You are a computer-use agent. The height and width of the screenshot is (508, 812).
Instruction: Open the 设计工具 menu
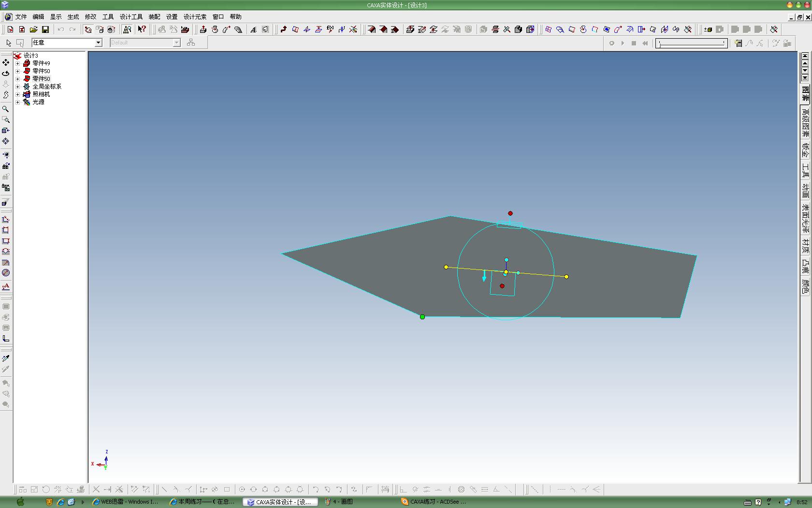click(x=131, y=16)
